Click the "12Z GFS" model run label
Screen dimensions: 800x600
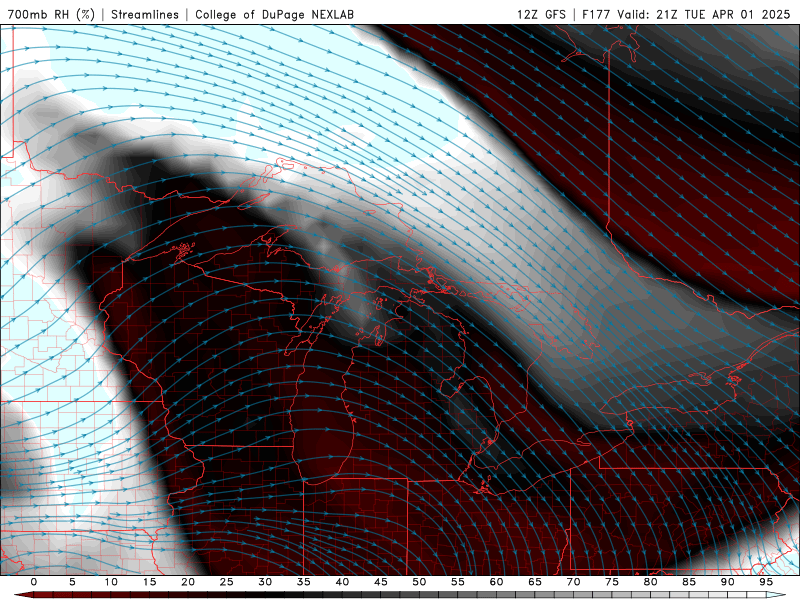[541, 14]
